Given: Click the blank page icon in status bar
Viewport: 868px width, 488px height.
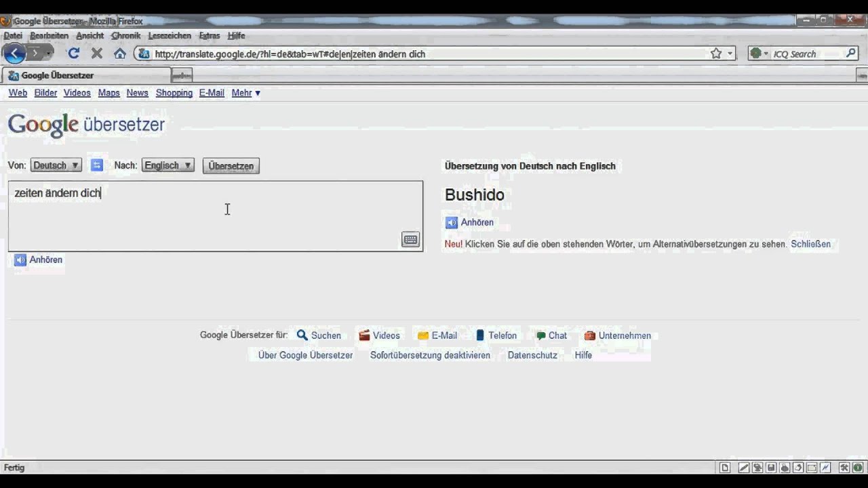Looking at the screenshot, I should pyautogui.click(x=725, y=468).
